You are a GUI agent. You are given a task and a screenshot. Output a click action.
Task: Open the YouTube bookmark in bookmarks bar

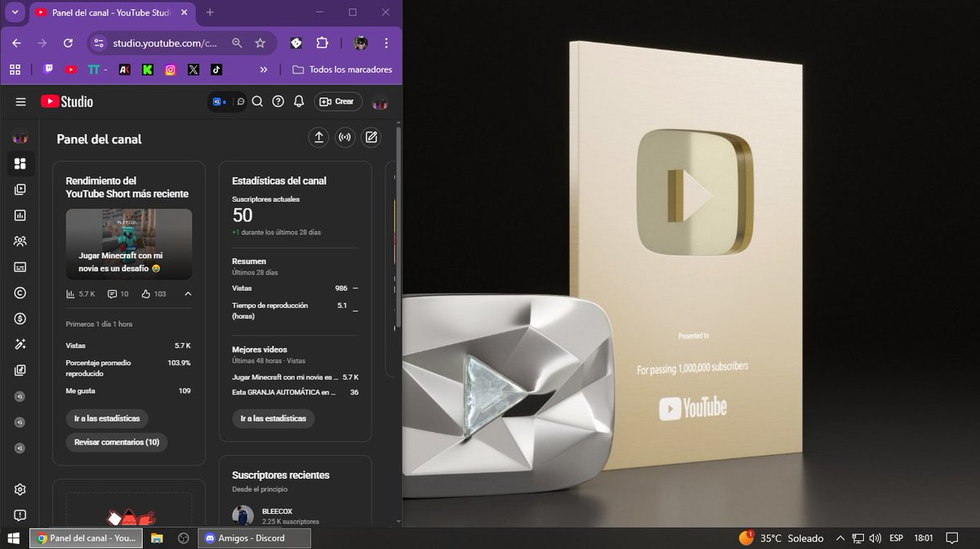tap(71, 69)
